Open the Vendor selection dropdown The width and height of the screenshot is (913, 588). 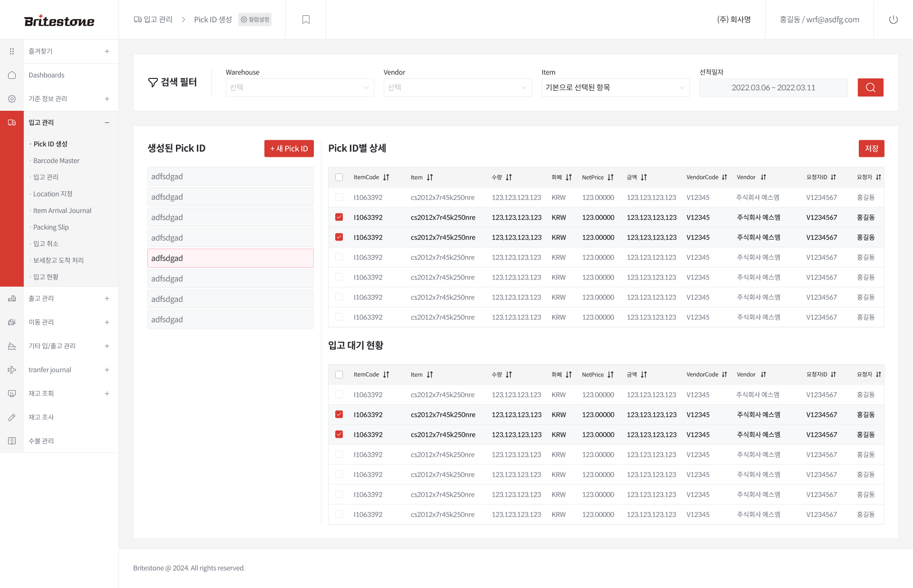(457, 87)
